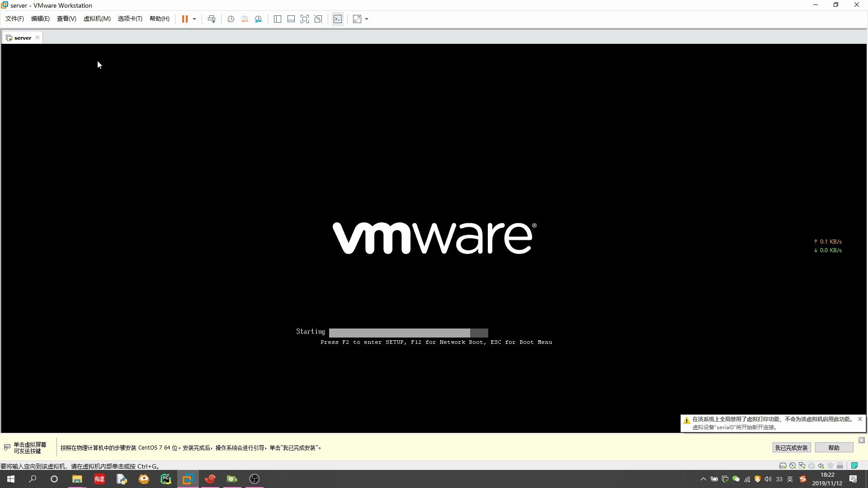868x488 pixels.
Task: Click the Sogou input method tray icon
Action: click(x=803, y=479)
